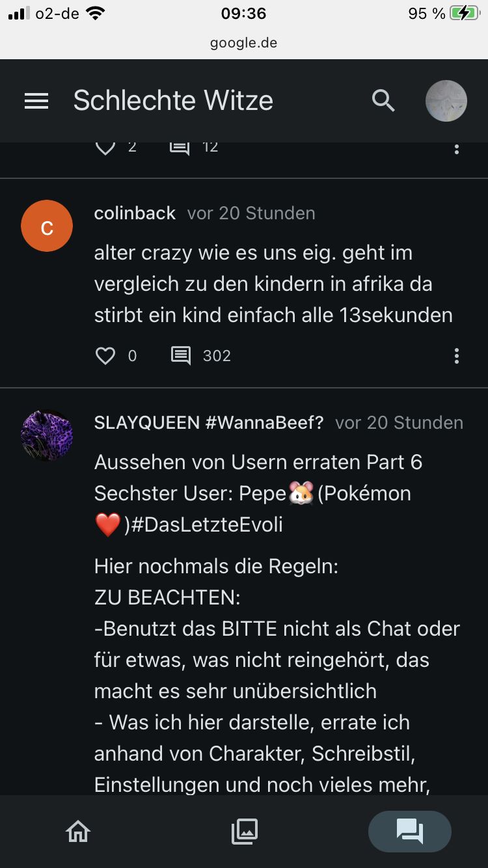This screenshot has height=868, width=488.
Task: Switch to the image gallery tab
Action: click(x=244, y=831)
